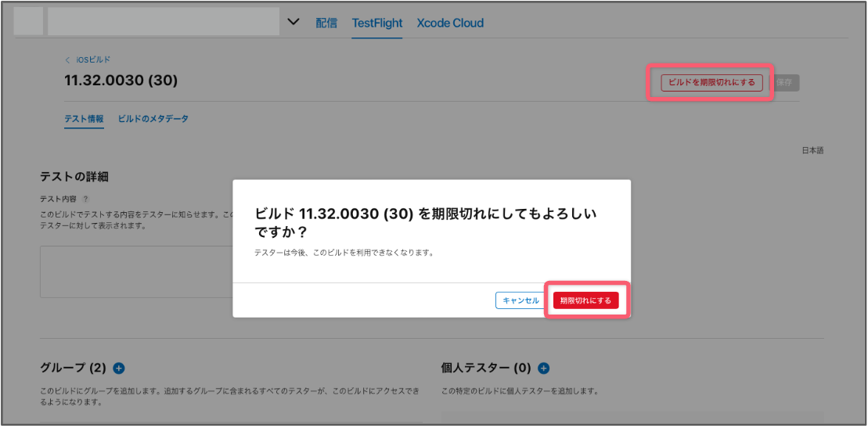The image size is (868, 428).
Task: Click the 日本語 language label
Action: click(x=812, y=150)
